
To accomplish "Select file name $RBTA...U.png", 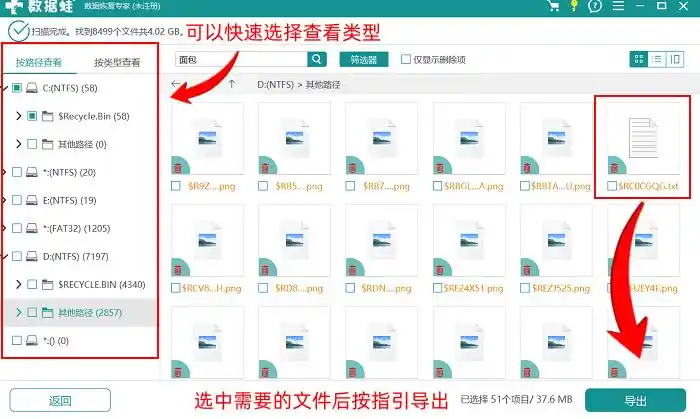I will click(561, 186).
